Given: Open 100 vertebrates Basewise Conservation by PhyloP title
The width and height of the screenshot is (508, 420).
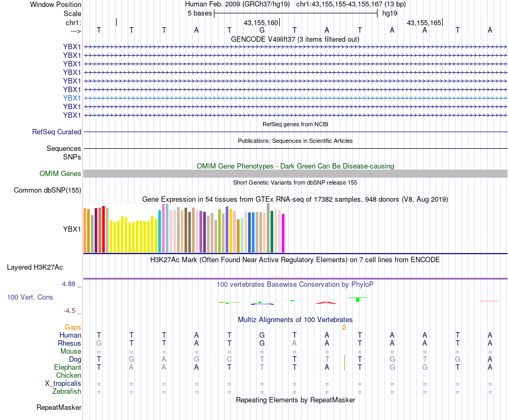Looking at the screenshot, I should pyautogui.click(x=295, y=285).
